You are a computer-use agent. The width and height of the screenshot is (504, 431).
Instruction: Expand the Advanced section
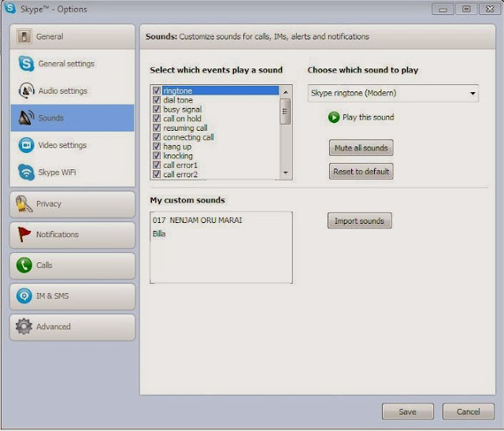pyautogui.click(x=72, y=326)
